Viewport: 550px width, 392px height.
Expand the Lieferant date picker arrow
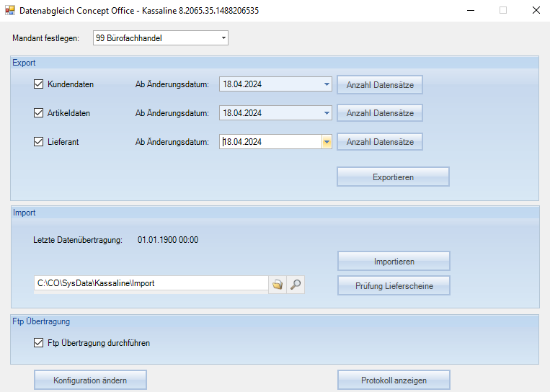point(327,142)
